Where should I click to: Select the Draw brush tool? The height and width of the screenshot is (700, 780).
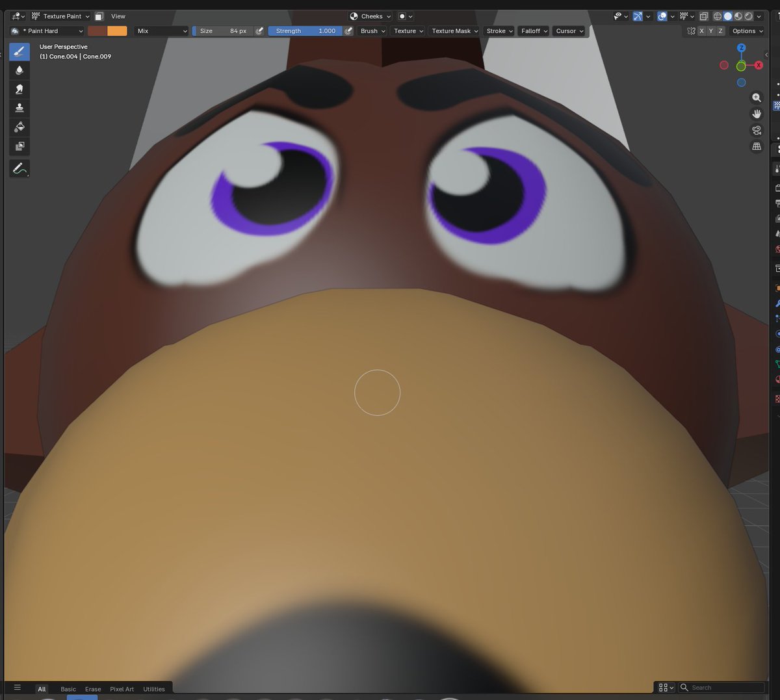(19, 51)
